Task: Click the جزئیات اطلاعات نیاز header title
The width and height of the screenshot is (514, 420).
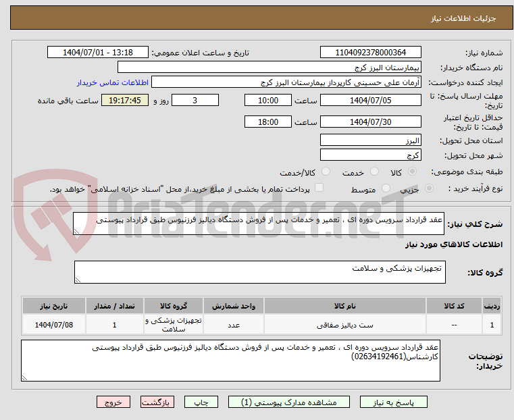Action: pos(463,18)
